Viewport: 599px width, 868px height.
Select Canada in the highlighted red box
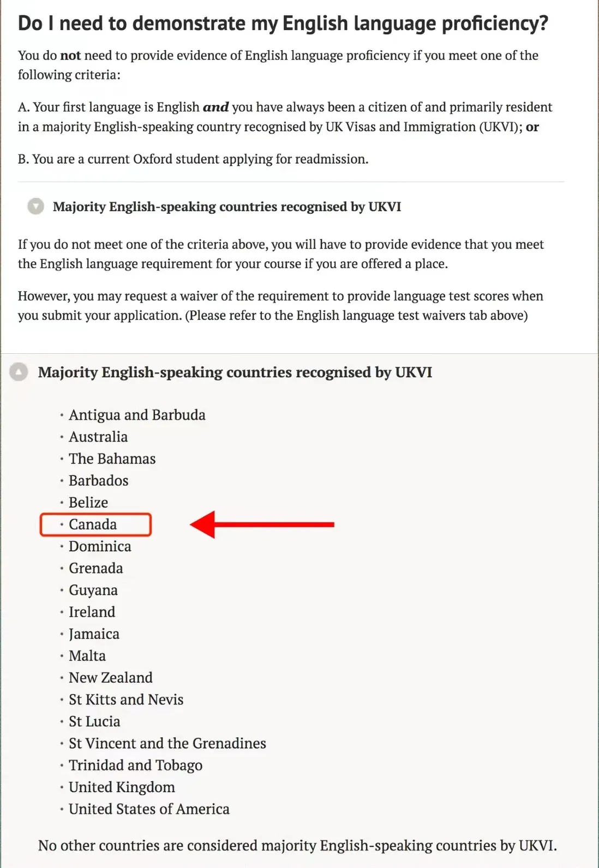coord(93,525)
